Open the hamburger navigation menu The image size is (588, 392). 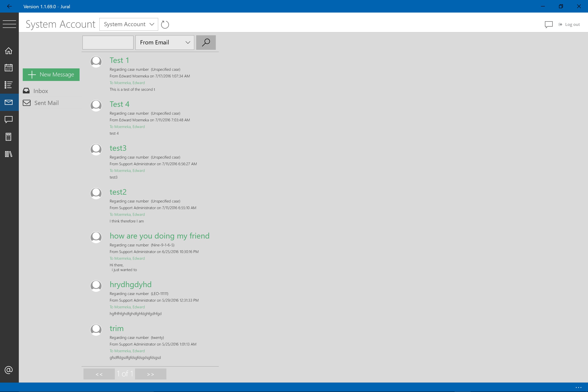tap(9, 24)
